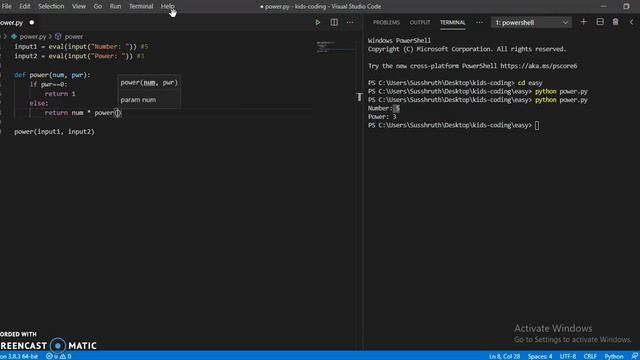
Task: Click the 'power(input1, input2)' call line
Action: click(x=54, y=131)
